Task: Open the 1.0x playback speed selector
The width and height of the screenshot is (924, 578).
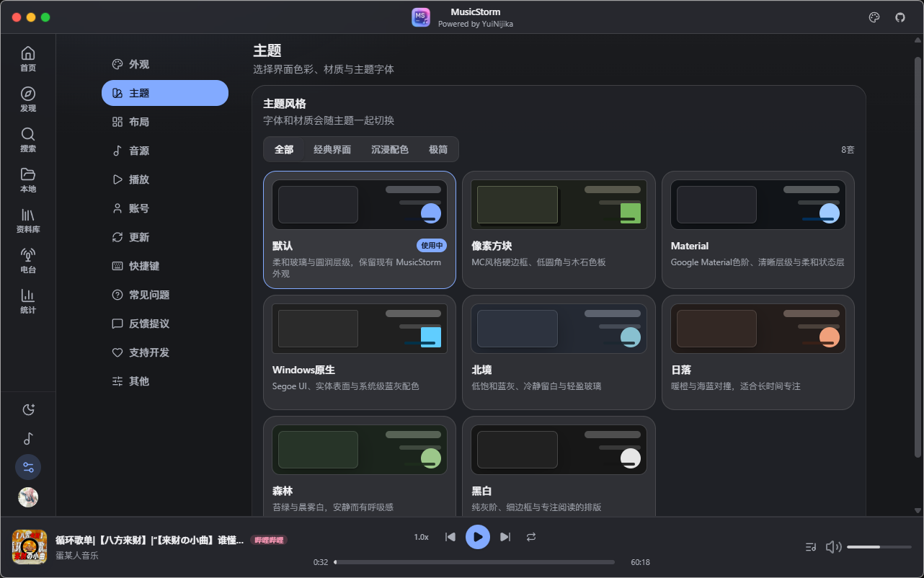Action: tap(421, 537)
